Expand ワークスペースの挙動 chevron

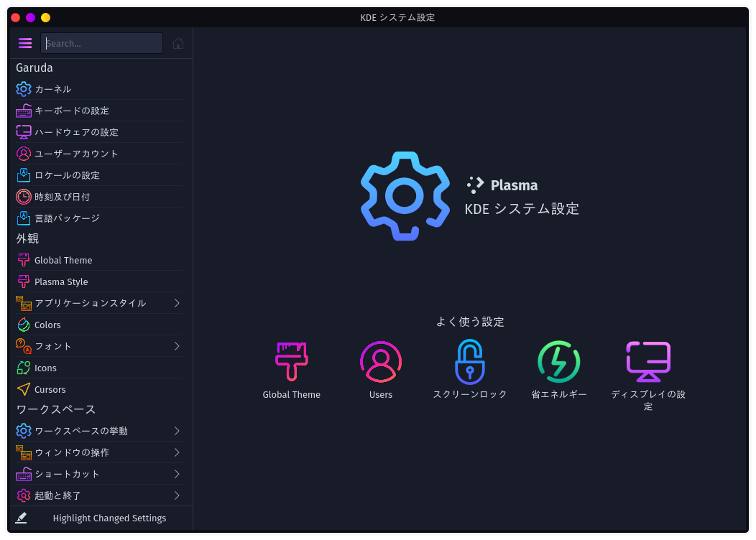click(177, 431)
